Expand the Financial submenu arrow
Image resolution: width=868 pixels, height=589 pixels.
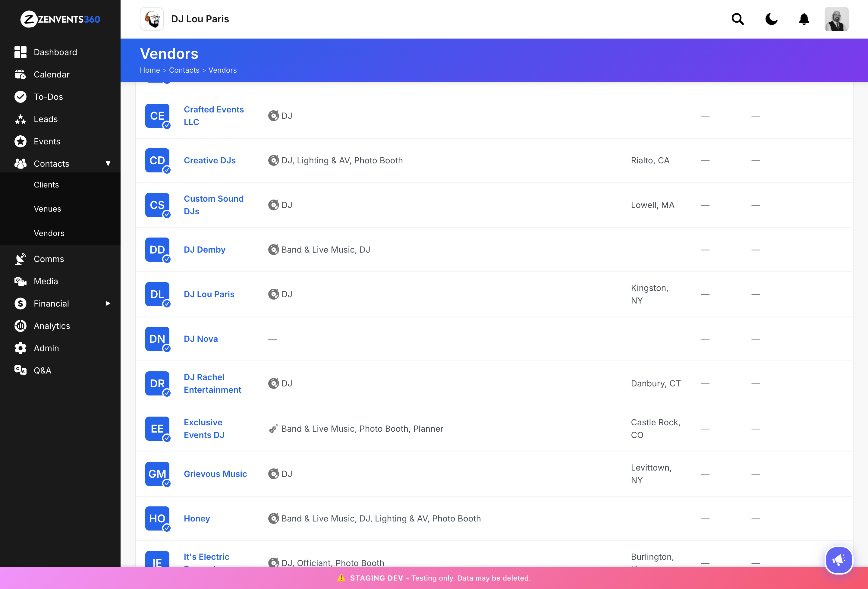point(108,303)
